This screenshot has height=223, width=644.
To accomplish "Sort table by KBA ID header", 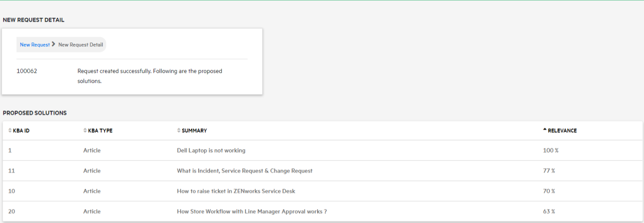I will [x=21, y=131].
